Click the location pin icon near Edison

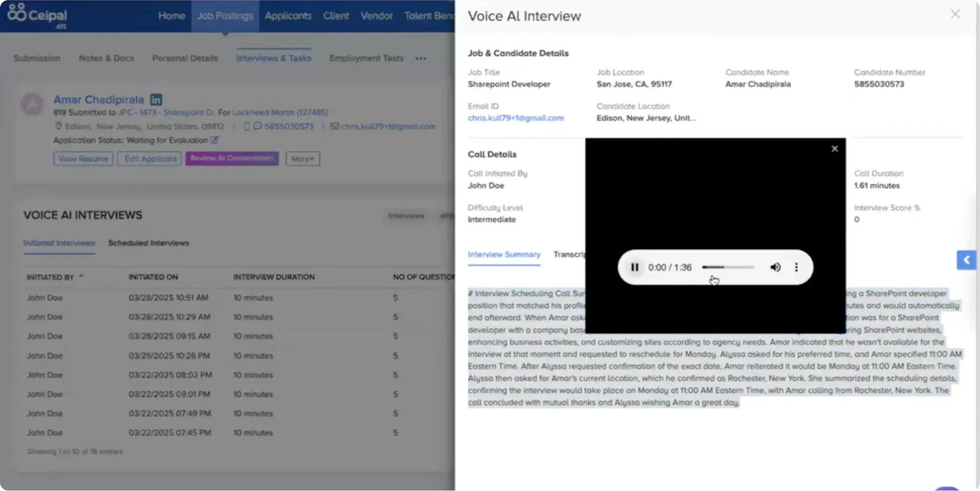click(x=59, y=126)
